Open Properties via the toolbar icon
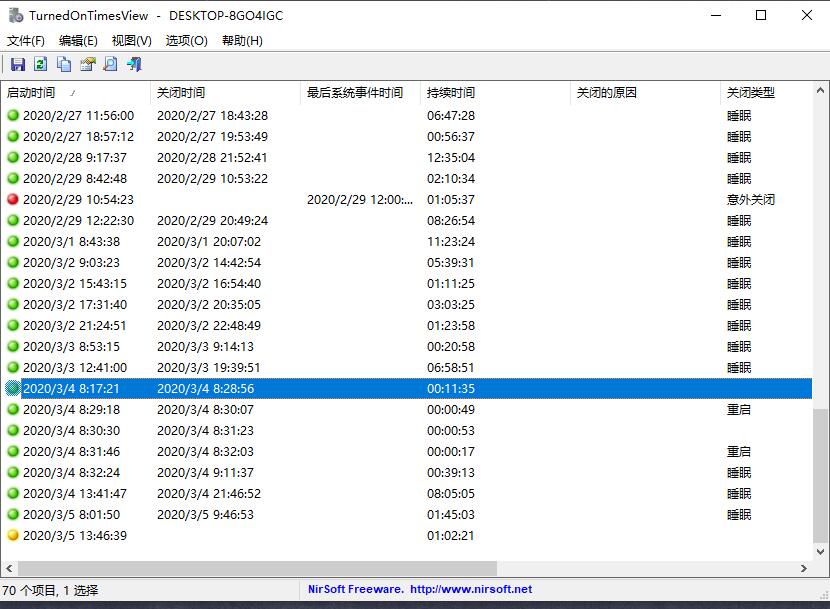Screen dimensions: 830x609 [87, 65]
